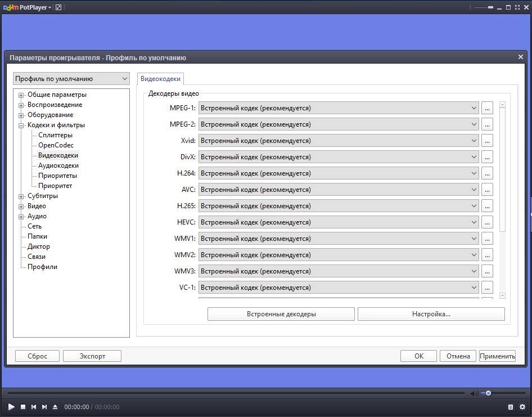Viewport: 532px width, 417px height.
Task: Open the HEVC decoder dropdown
Action: (x=339, y=222)
